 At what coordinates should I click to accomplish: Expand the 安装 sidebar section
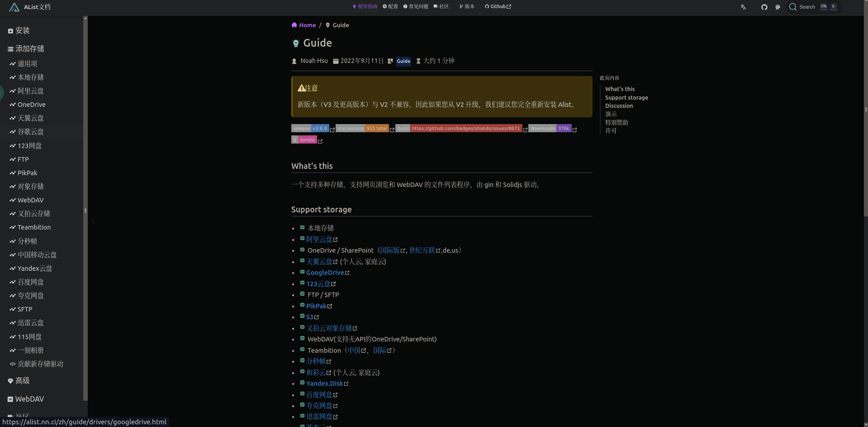click(23, 31)
